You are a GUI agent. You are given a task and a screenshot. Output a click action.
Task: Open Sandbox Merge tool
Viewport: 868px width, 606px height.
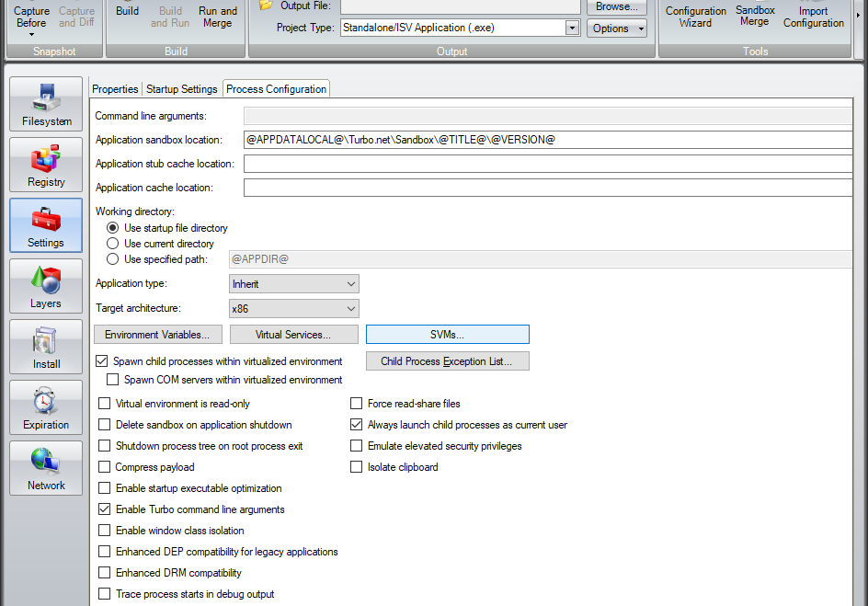pos(755,16)
